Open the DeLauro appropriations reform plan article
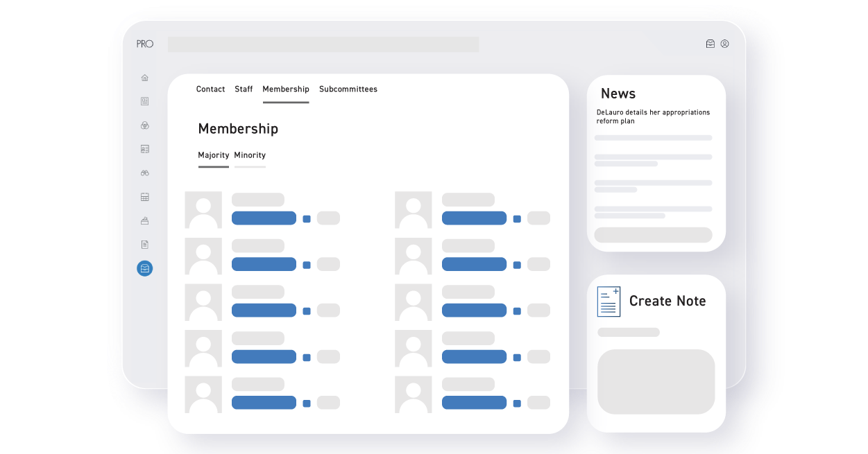 point(653,116)
